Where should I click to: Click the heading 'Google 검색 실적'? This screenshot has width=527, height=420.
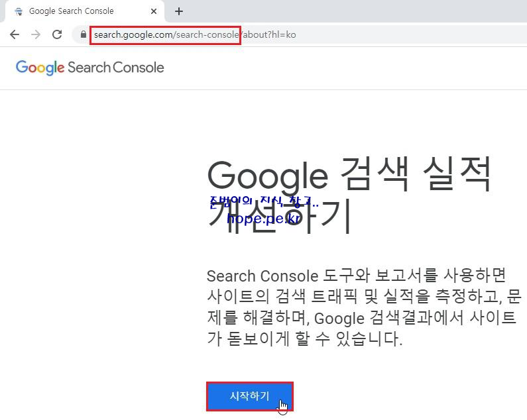click(349, 175)
